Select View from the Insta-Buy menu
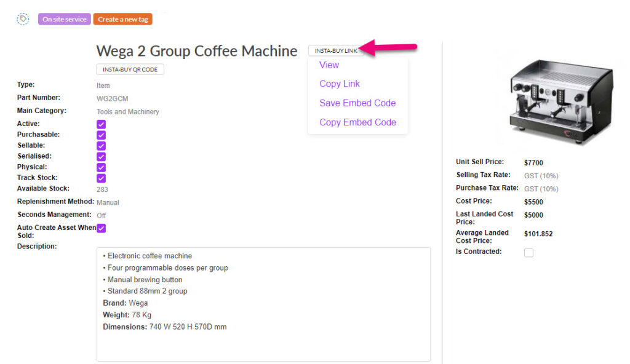Viewport: 630px width, 364px height. 329,65
